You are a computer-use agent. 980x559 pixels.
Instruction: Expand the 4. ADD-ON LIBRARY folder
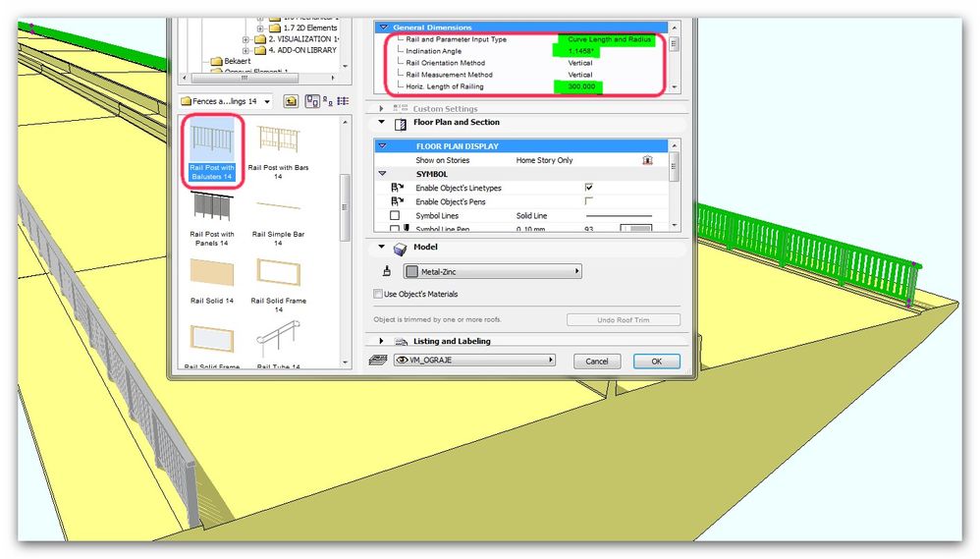[245, 51]
